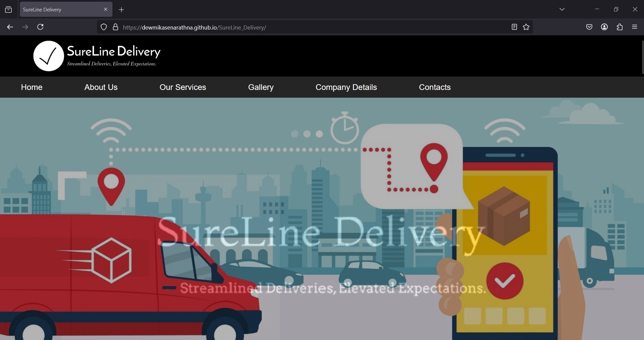This screenshot has height=340, width=644.
Task: Reload the current page
Action: pyautogui.click(x=40, y=27)
